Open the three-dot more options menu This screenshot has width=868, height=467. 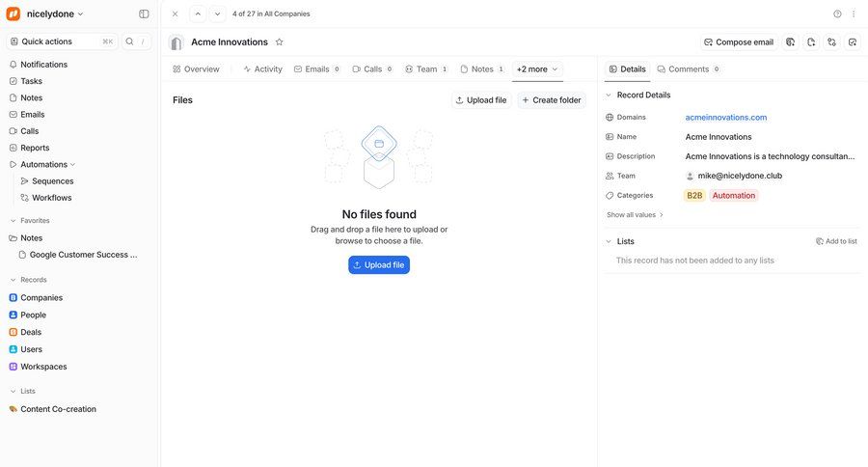pos(854,14)
